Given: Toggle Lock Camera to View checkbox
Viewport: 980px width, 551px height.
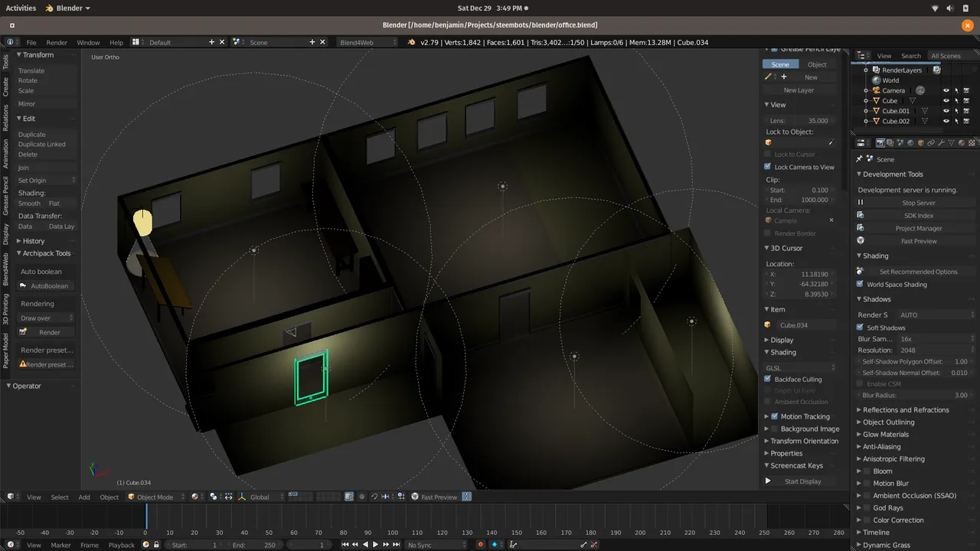Looking at the screenshot, I should (768, 167).
